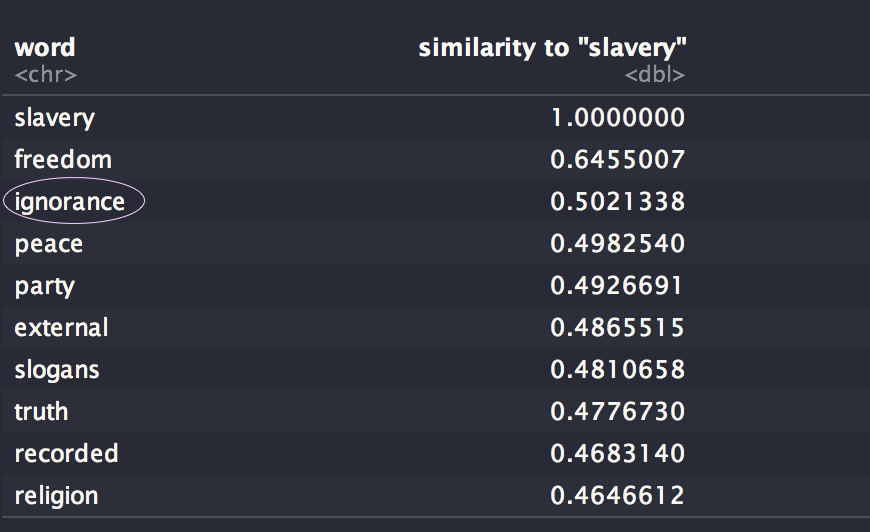
Task: Click the similarity value 0.4776730
Action: pyautogui.click(x=617, y=412)
